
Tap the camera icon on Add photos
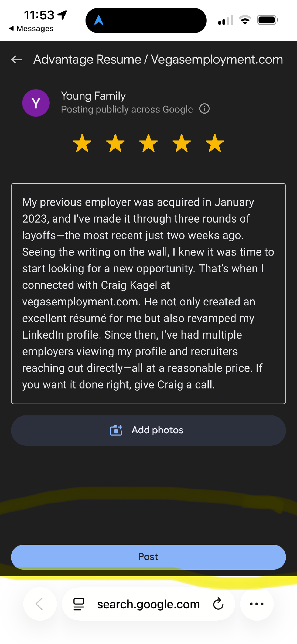(116, 430)
